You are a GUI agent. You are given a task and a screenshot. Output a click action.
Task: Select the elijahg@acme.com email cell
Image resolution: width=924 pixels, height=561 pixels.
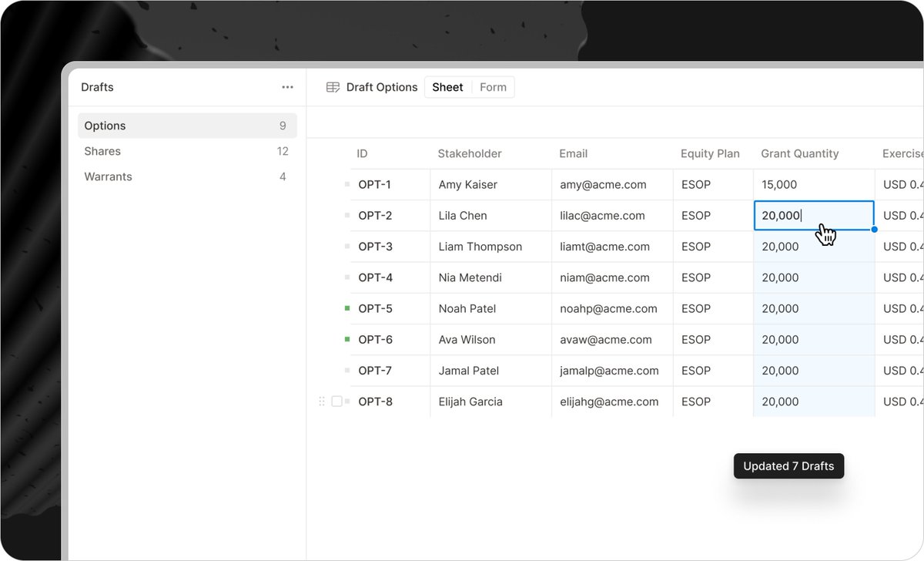[612, 401]
